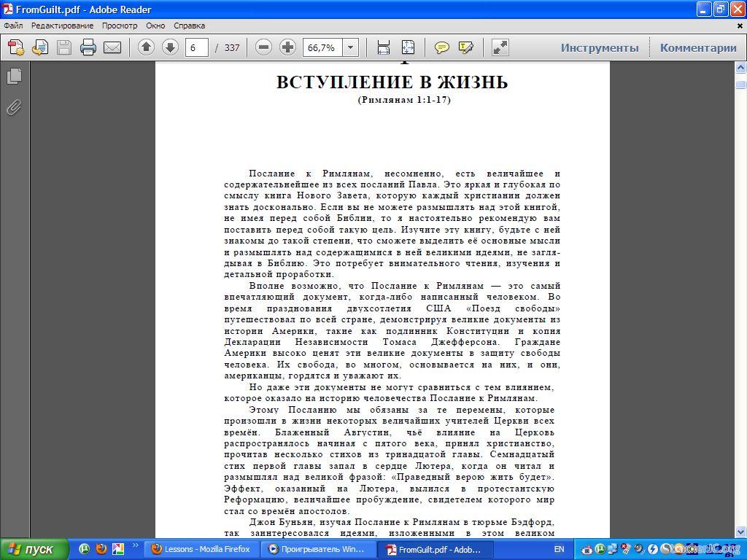Open the Просмотр menu
This screenshot has width=747, height=560.
click(x=120, y=26)
